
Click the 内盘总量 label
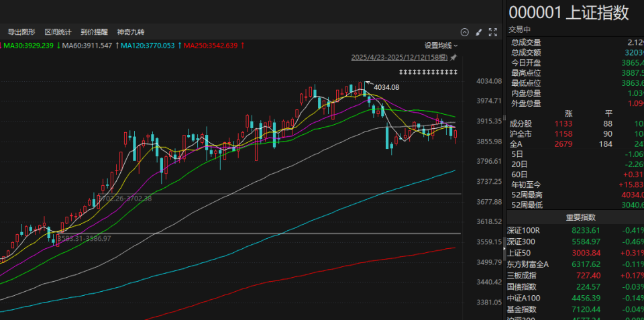526,93
